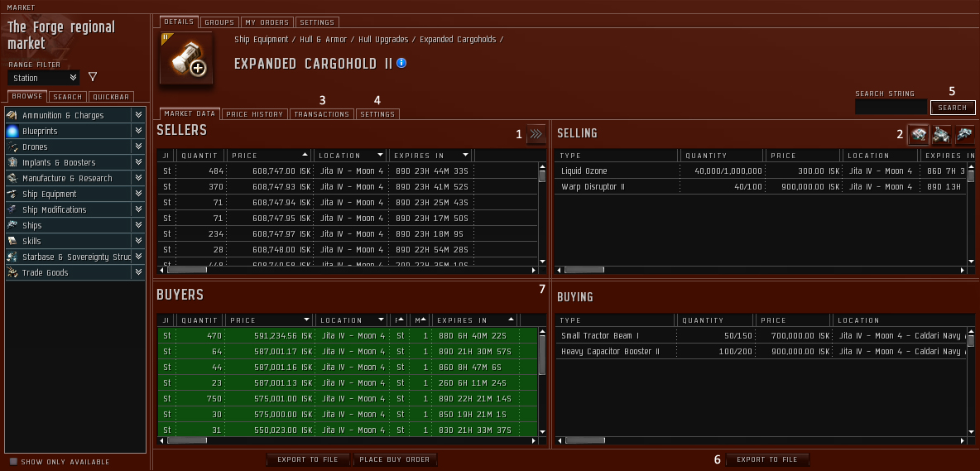Select the station-shaped icon in Selling header

point(941,133)
